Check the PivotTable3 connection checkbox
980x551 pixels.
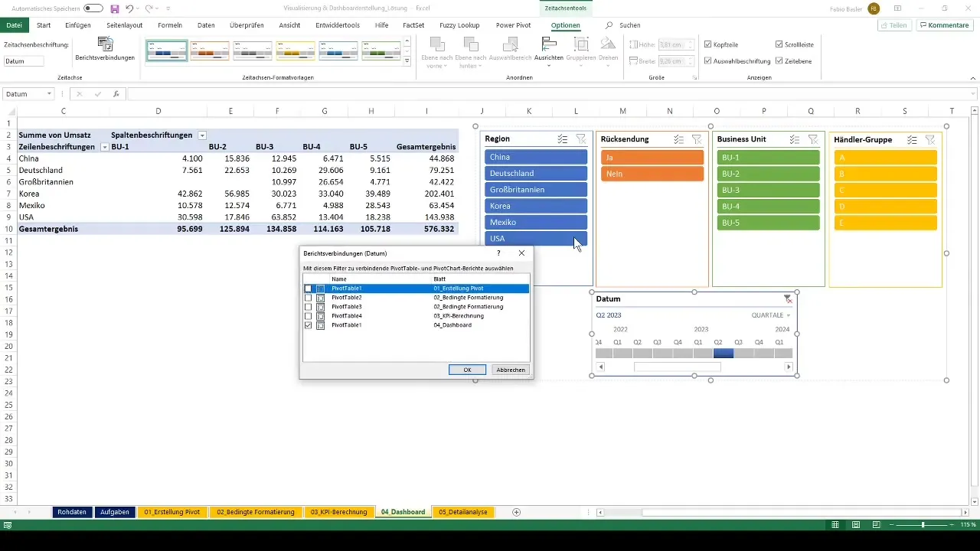point(308,307)
